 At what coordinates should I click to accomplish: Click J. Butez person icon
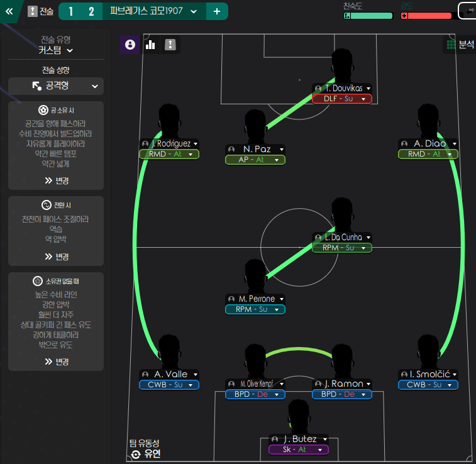(x=275, y=439)
